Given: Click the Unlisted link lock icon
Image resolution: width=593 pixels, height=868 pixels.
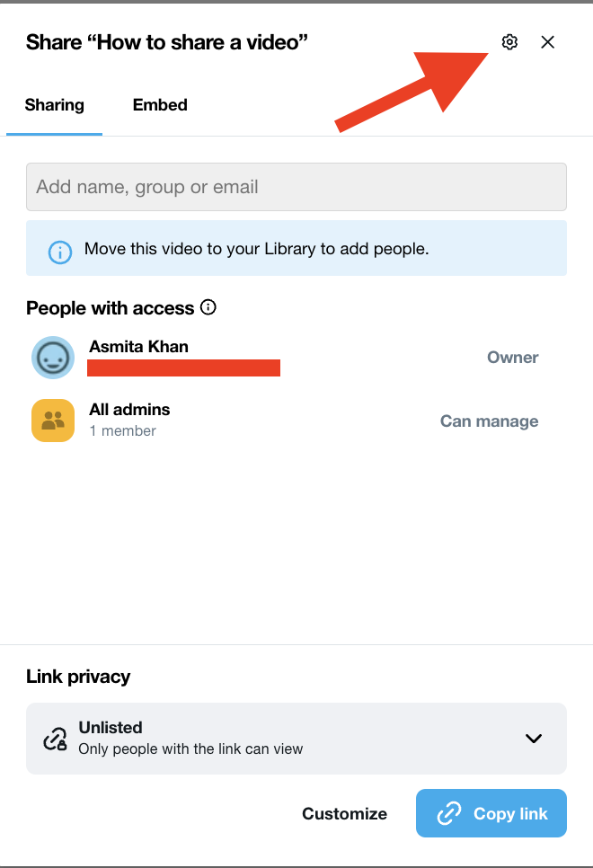Looking at the screenshot, I should point(55,739).
